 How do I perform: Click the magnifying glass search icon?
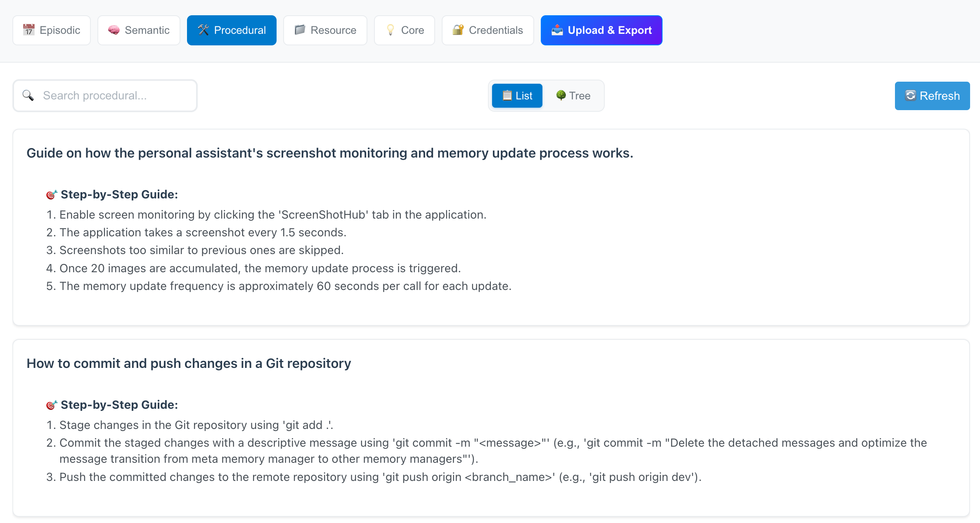pos(28,95)
